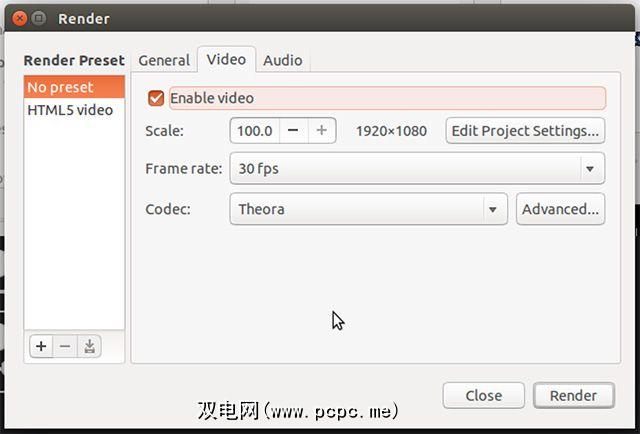The height and width of the screenshot is (434, 640).
Task: Start rendering with the Render button
Action: point(573,395)
